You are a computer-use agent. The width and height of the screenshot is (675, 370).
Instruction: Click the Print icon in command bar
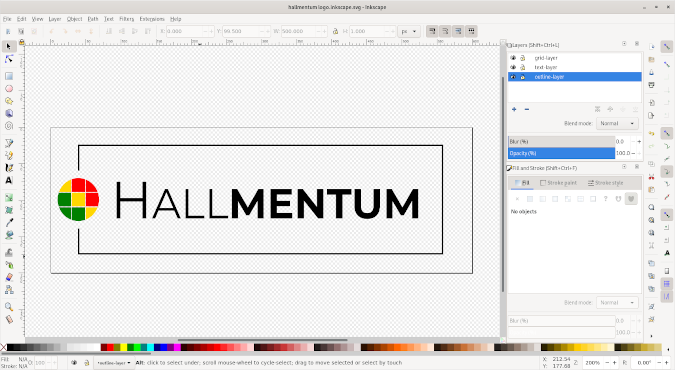click(651, 85)
